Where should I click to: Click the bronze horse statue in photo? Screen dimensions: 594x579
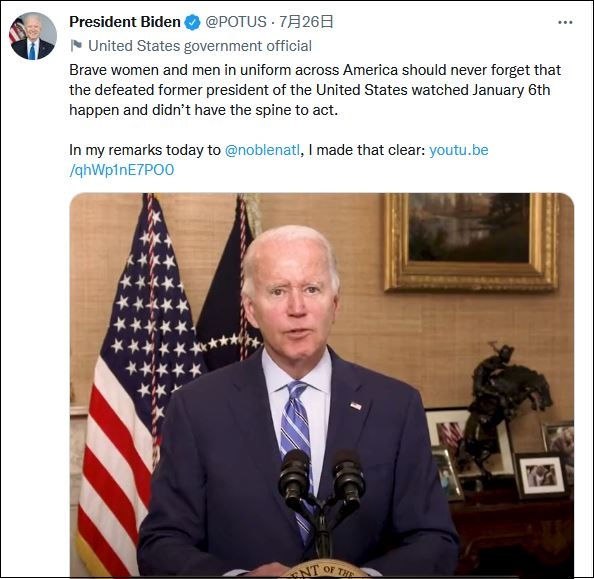507,402
